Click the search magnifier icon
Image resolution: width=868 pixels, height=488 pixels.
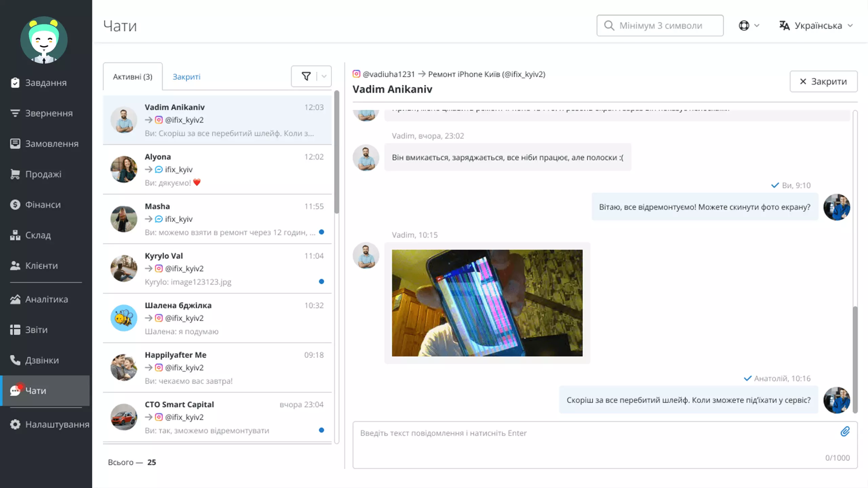click(609, 25)
